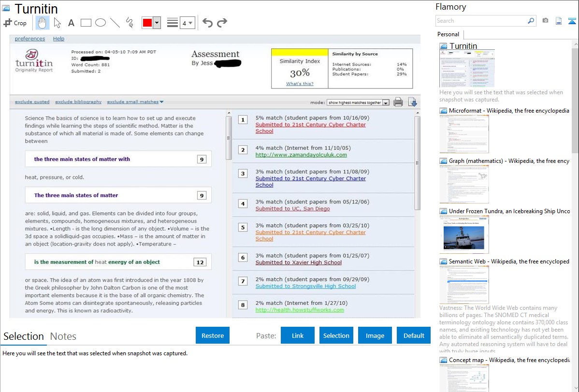This screenshot has height=392, width=579.
Task: Open the health.howstuffworks.com source link
Action: [x=300, y=310]
